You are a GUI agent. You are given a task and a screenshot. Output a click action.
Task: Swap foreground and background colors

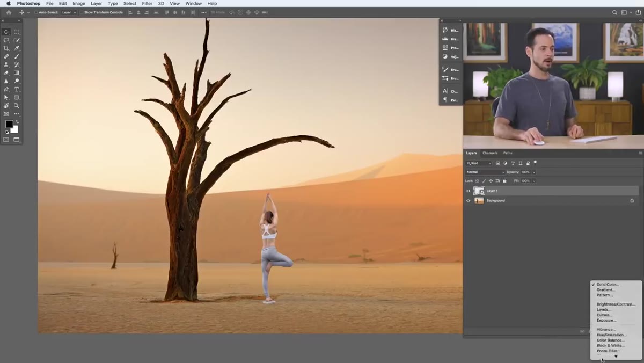tap(17, 122)
